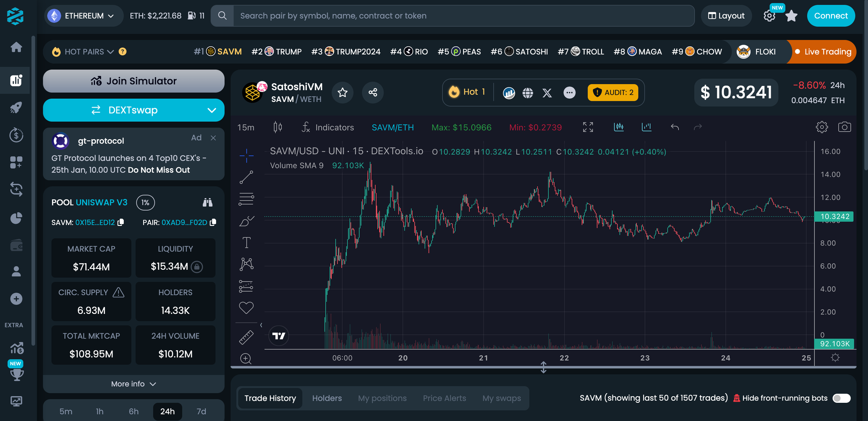The width and height of the screenshot is (868, 421).
Task: Open the rocket icon in sidebar
Action: (16, 108)
